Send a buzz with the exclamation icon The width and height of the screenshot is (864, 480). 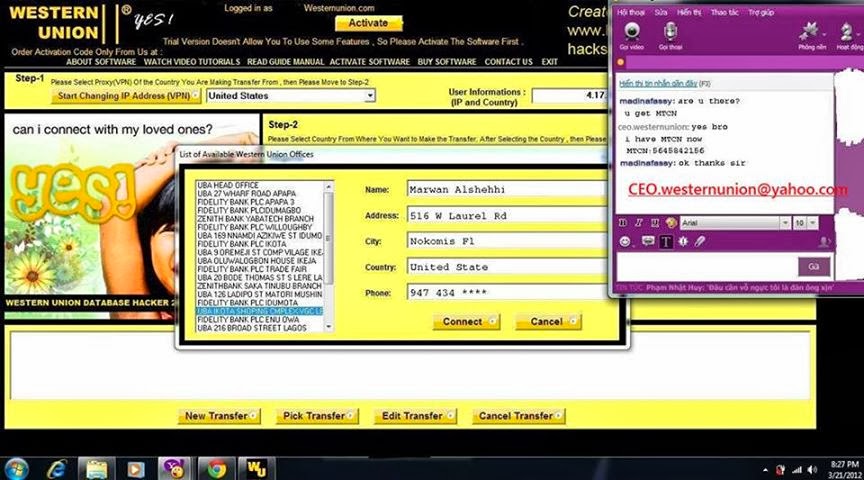(x=683, y=241)
